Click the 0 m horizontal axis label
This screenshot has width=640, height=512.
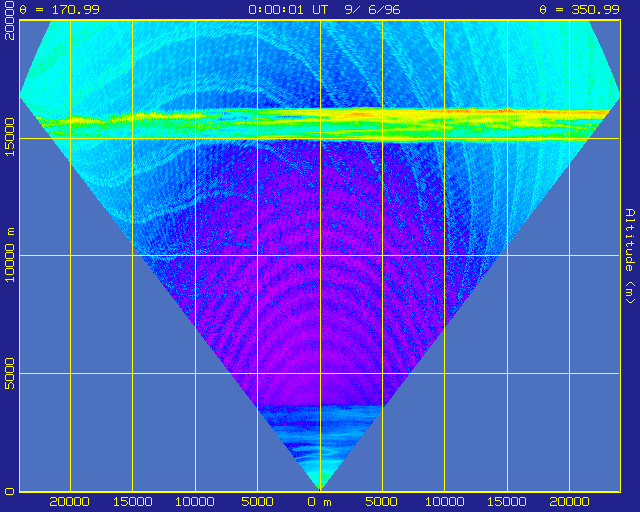click(x=320, y=502)
